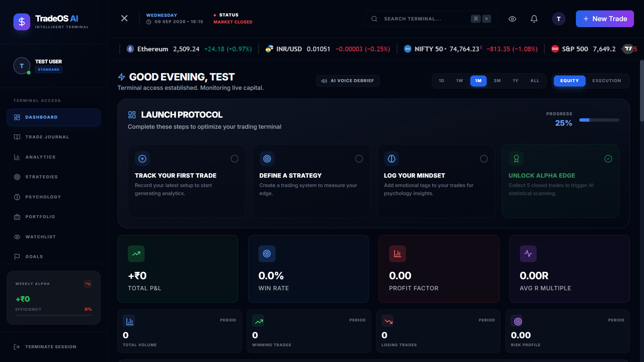
Task: Click the Losing Trades down-trend icon
Action: click(x=388, y=321)
